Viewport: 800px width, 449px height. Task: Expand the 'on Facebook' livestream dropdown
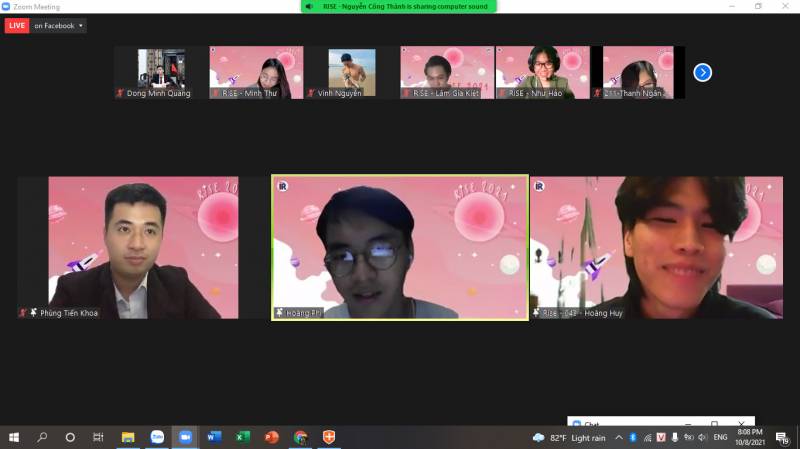pos(59,26)
